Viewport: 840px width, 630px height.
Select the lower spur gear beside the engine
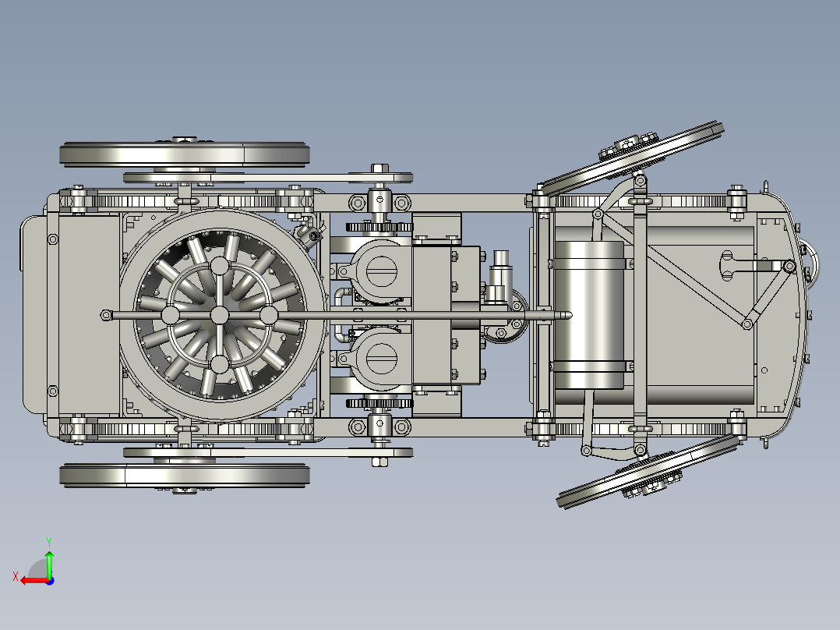click(x=379, y=403)
